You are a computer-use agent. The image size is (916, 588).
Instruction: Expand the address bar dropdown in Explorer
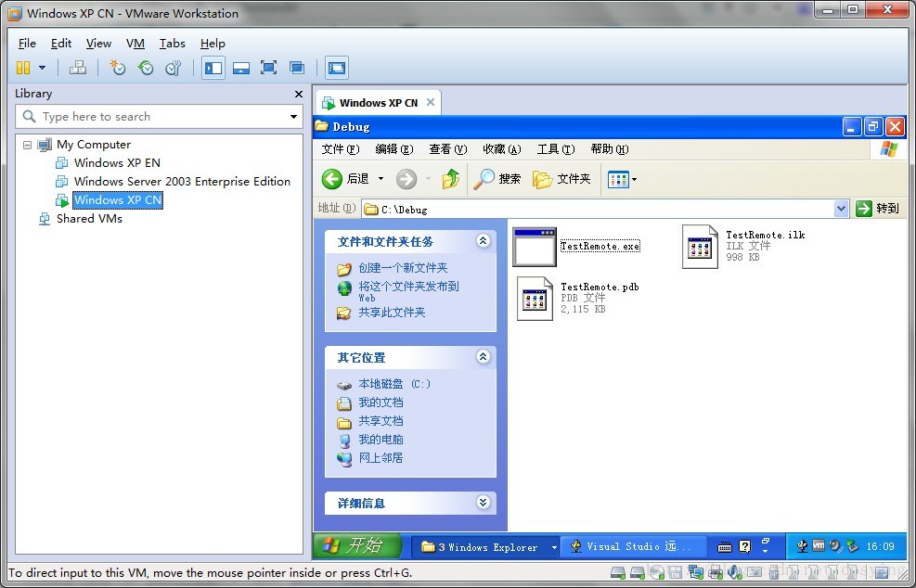841,209
